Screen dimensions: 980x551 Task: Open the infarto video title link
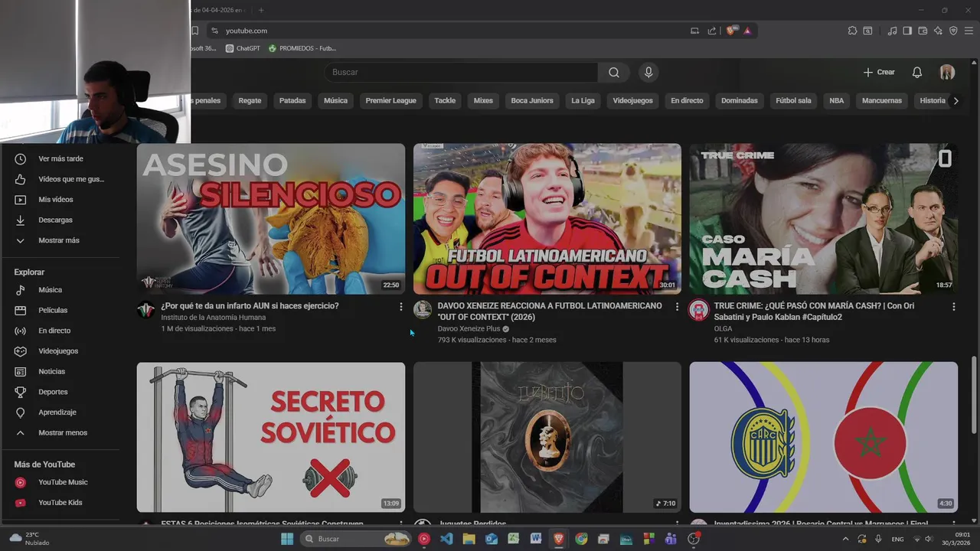click(250, 306)
